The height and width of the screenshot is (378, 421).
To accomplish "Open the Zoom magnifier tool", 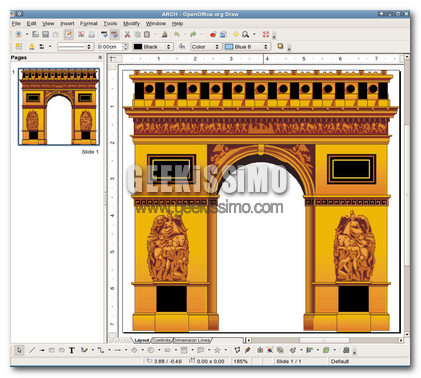I will [x=246, y=34].
